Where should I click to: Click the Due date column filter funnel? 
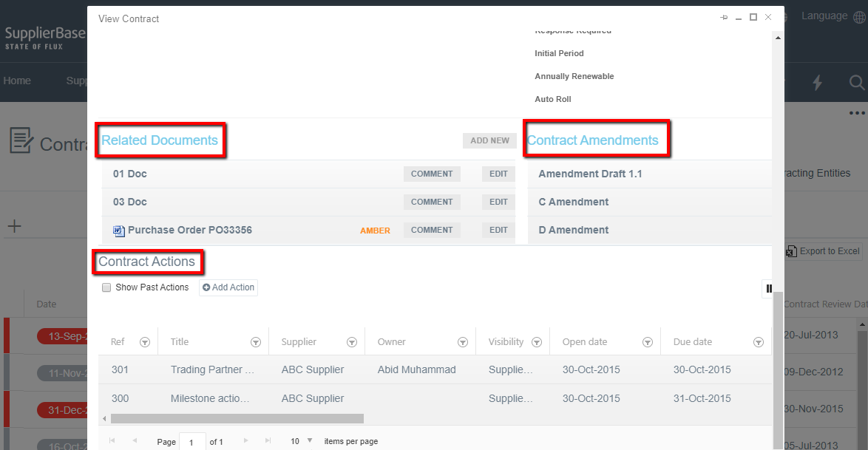[x=759, y=341]
